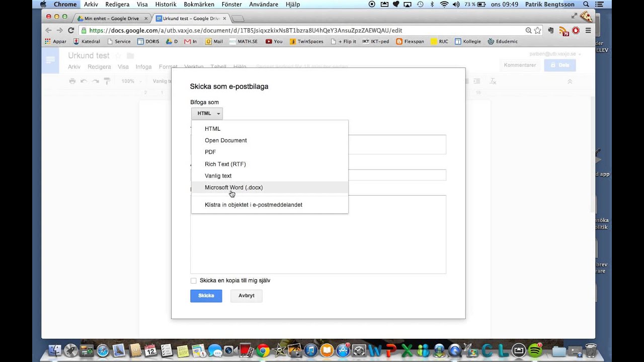Click the Bluetooth menu bar icon
Image resolution: width=644 pixels, height=362 pixels.
coord(432,5)
